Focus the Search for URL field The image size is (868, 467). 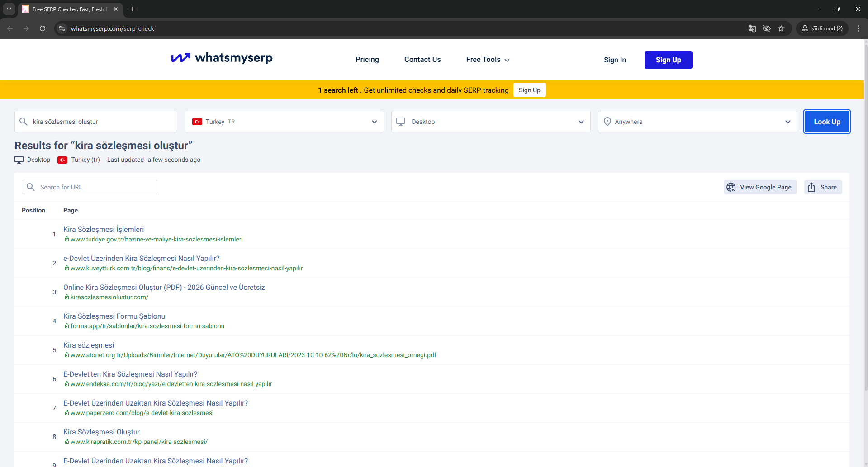coord(90,187)
